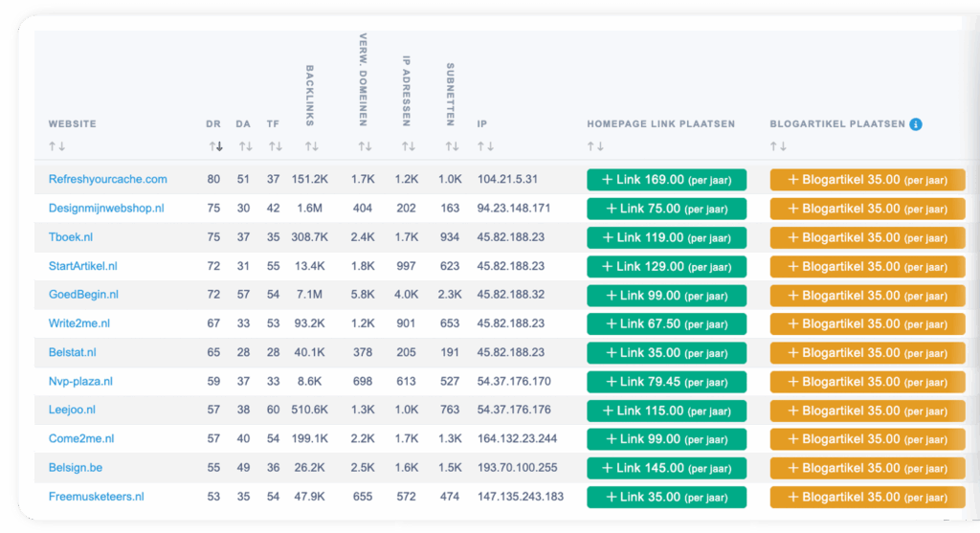Add Blogartikel for Belstat.nl
The width and height of the screenshot is (980, 533).
tap(867, 352)
